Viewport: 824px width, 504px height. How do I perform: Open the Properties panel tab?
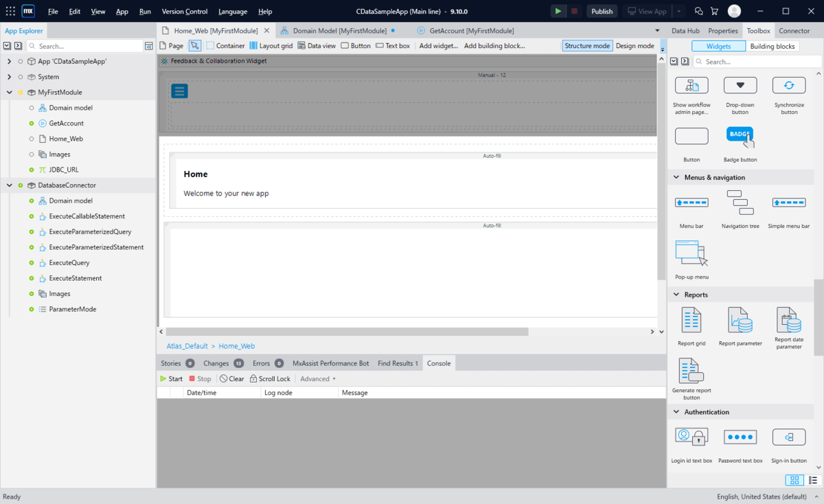(x=722, y=30)
